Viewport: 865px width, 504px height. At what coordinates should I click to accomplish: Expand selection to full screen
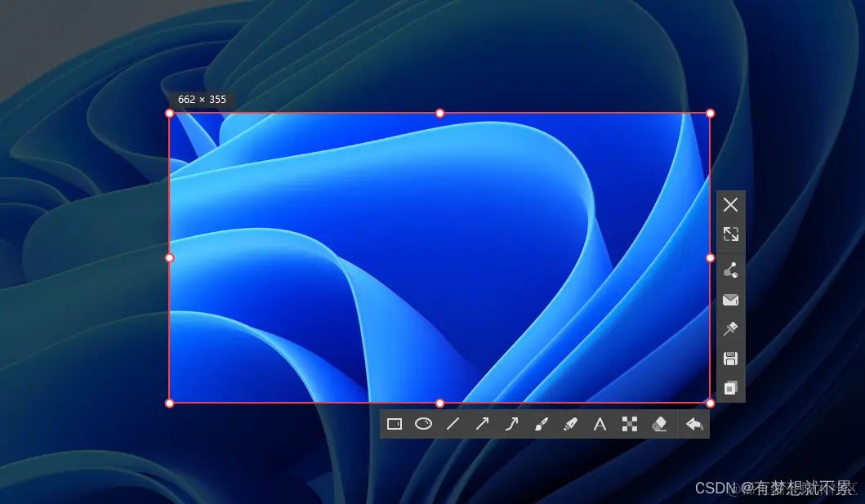[730, 234]
